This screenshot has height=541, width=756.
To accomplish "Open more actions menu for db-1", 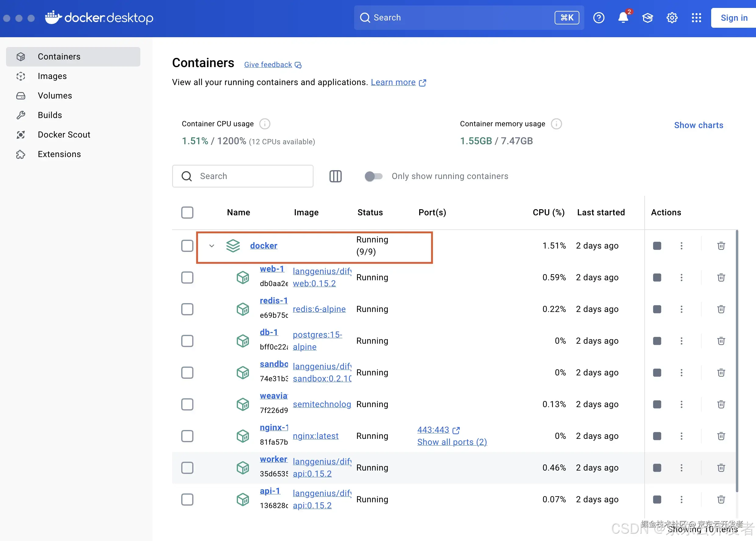I will (x=681, y=341).
